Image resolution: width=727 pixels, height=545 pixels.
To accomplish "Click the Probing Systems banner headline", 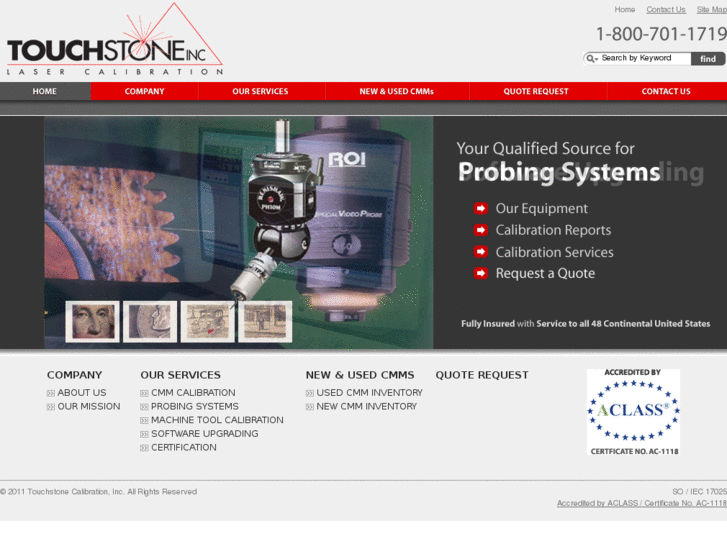I will click(559, 172).
